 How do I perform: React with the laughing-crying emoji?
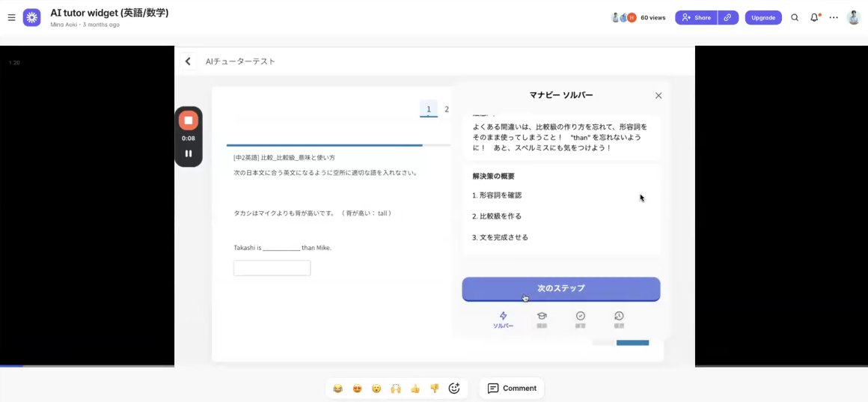338,389
